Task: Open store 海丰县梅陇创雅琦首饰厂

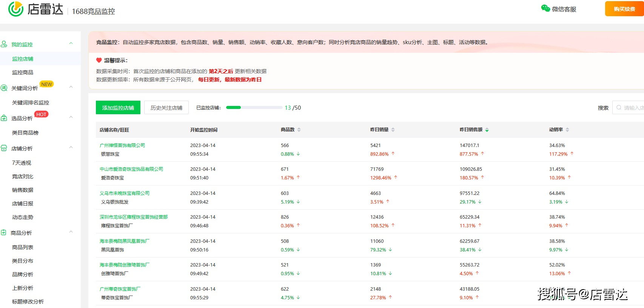Action: [125, 265]
